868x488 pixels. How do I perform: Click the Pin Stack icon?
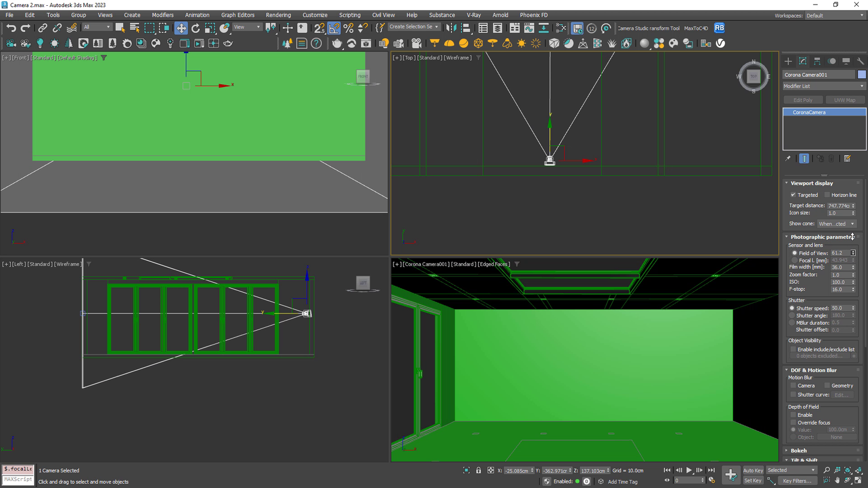(788, 158)
